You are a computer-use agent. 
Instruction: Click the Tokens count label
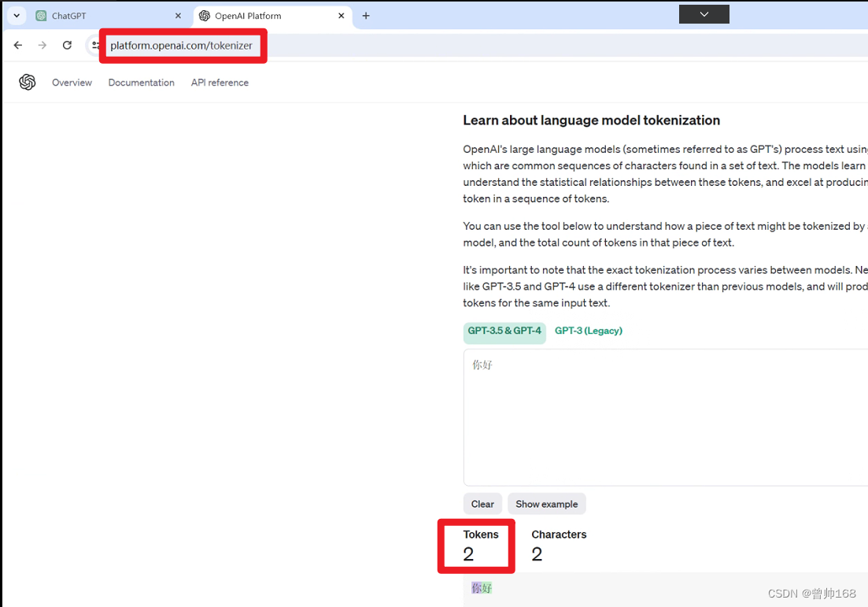tap(481, 535)
